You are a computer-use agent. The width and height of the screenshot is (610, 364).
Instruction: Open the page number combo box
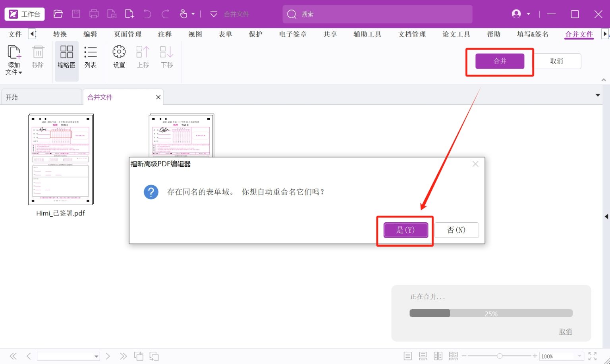[x=68, y=356]
